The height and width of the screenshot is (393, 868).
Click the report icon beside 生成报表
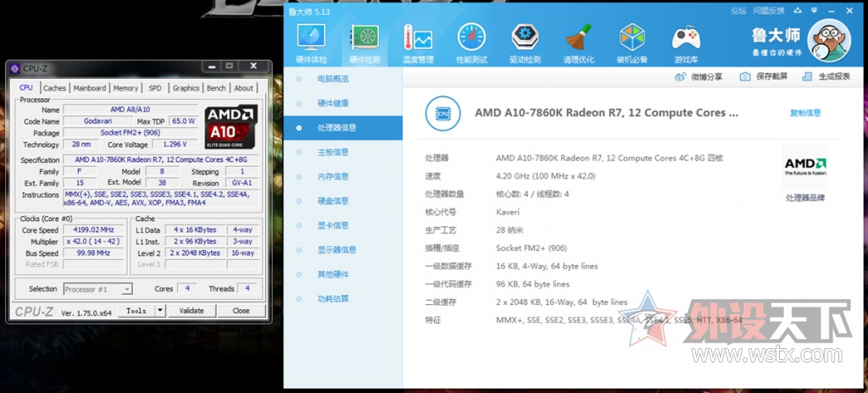[808, 76]
